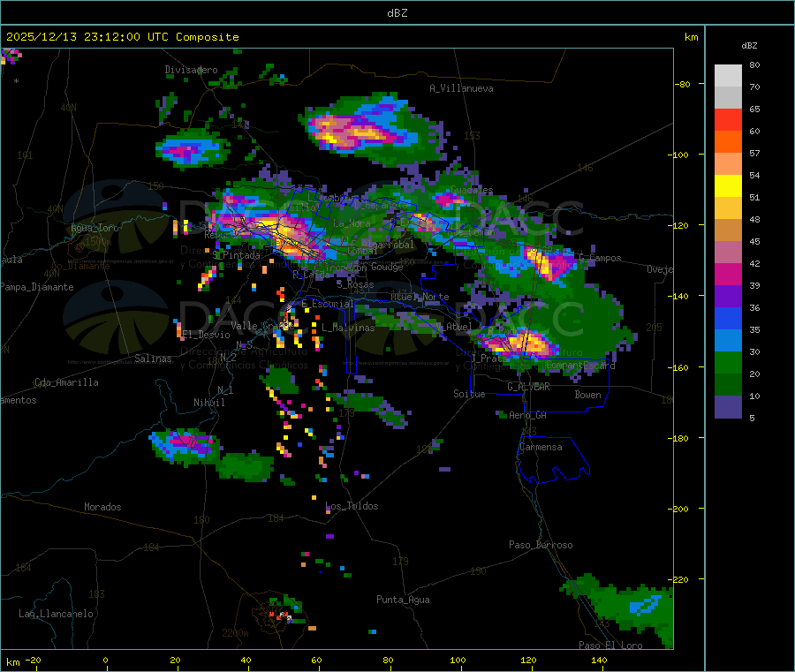795x672 pixels.
Task: Select the Cda_Amarilla map label
Action: [66, 382]
